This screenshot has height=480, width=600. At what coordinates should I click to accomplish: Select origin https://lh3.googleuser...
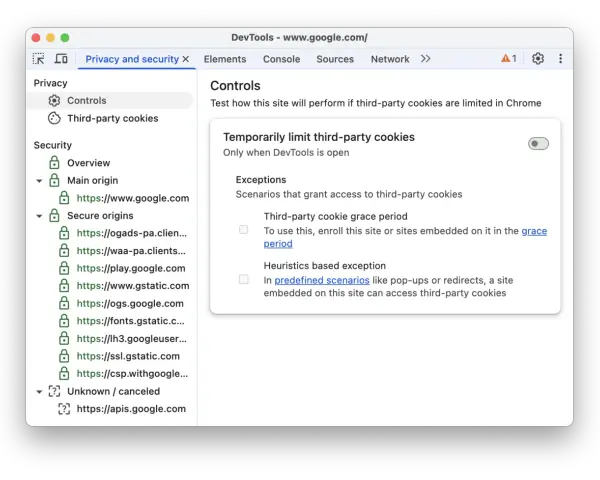132,339
